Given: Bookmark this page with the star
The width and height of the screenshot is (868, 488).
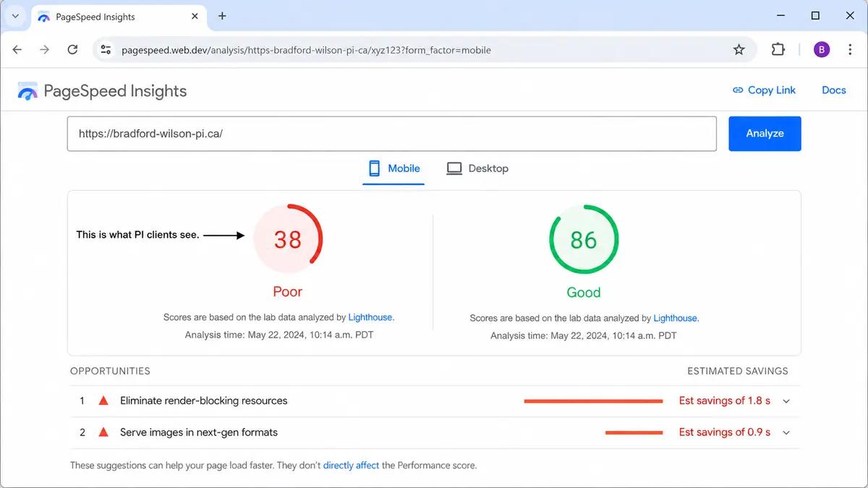Looking at the screenshot, I should 739,50.
